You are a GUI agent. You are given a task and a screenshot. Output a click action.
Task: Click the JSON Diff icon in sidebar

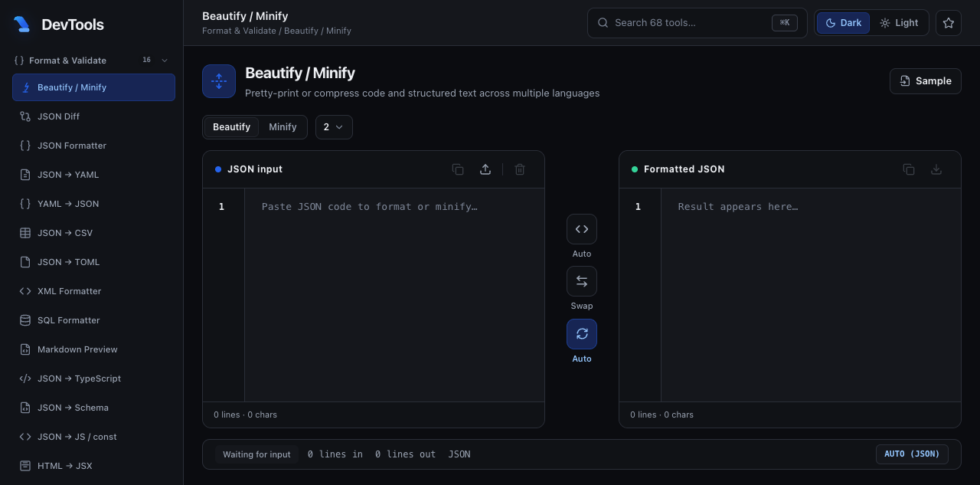point(25,116)
